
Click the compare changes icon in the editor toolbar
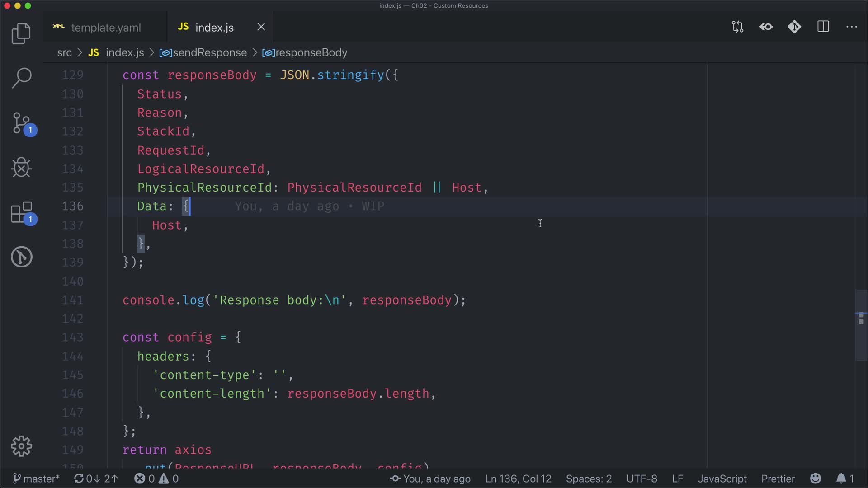737,27
